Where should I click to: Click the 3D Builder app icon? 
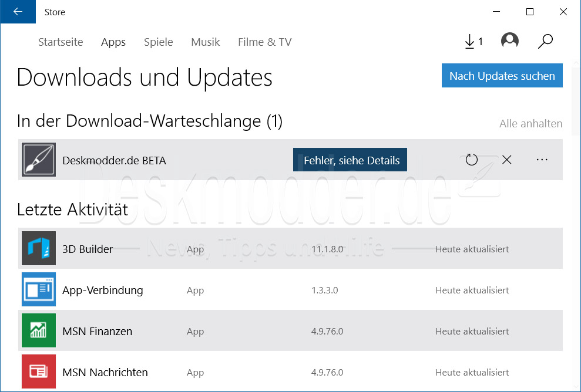(x=39, y=248)
